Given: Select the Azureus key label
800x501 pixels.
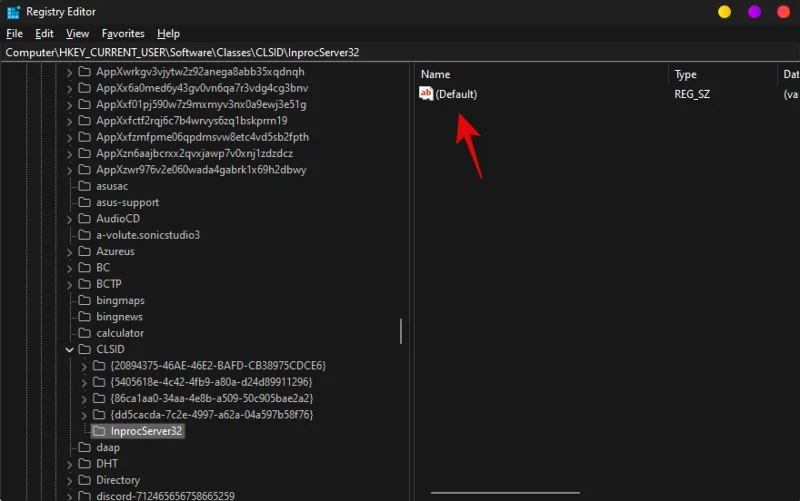Looking at the screenshot, I should point(115,252).
